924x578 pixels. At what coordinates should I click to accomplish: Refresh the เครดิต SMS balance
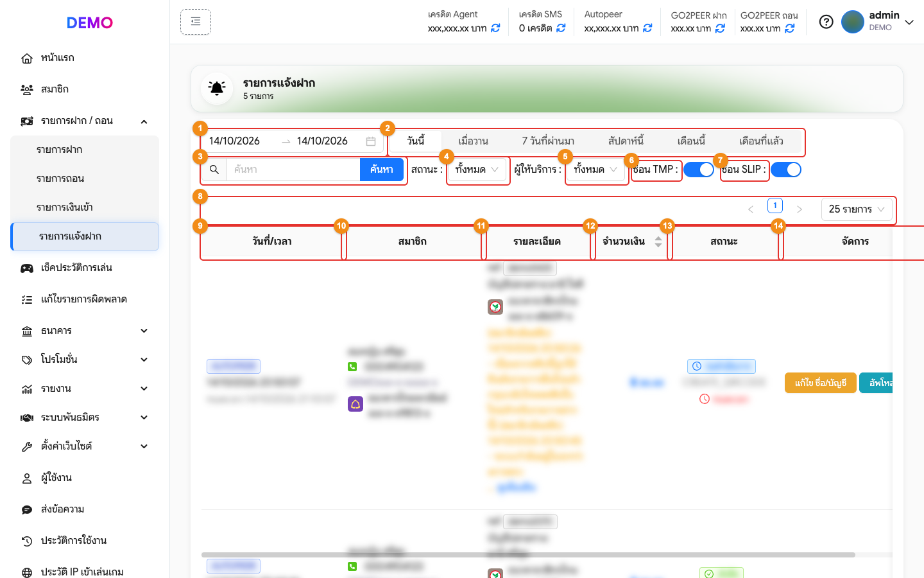(x=561, y=28)
